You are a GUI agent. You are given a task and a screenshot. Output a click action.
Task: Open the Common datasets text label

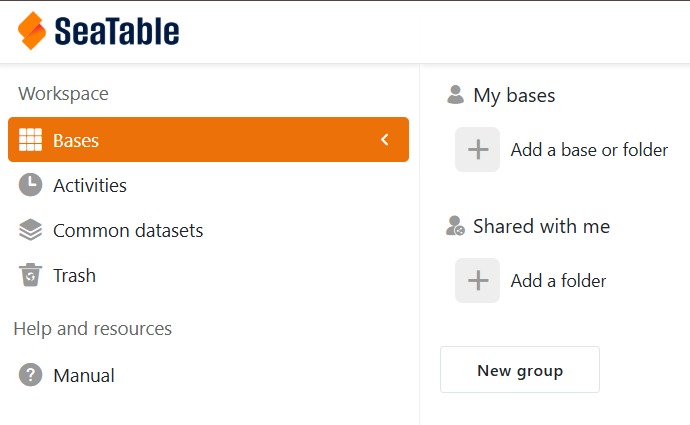click(128, 230)
